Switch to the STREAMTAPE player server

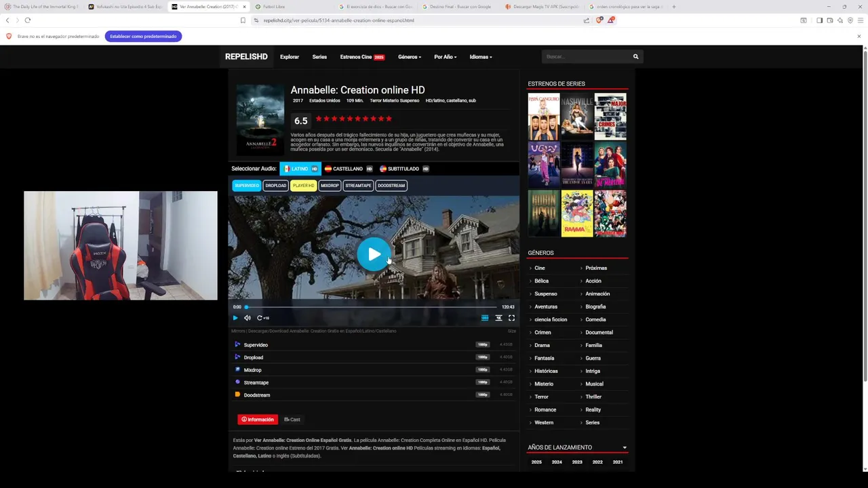(358, 186)
